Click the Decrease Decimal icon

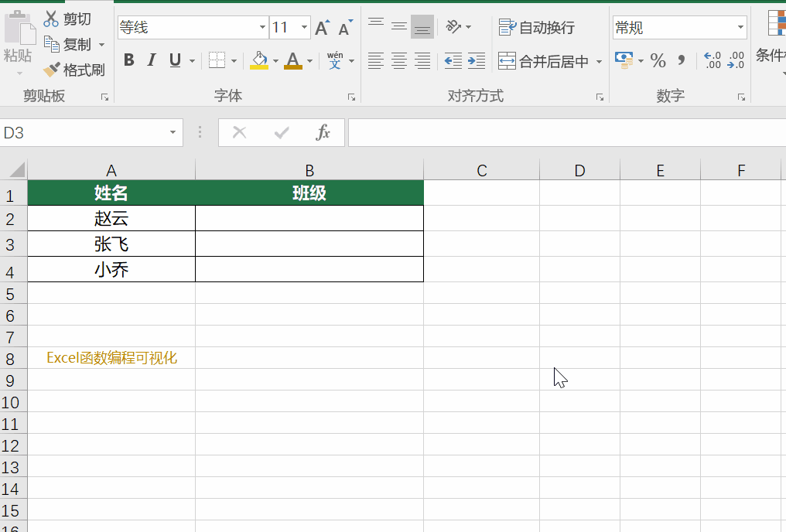pos(736,60)
